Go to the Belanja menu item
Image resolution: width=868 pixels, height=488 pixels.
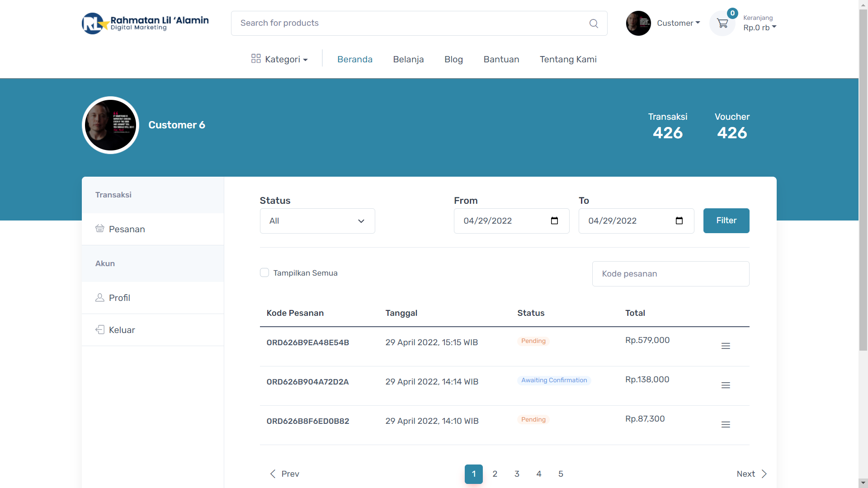[x=408, y=59]
